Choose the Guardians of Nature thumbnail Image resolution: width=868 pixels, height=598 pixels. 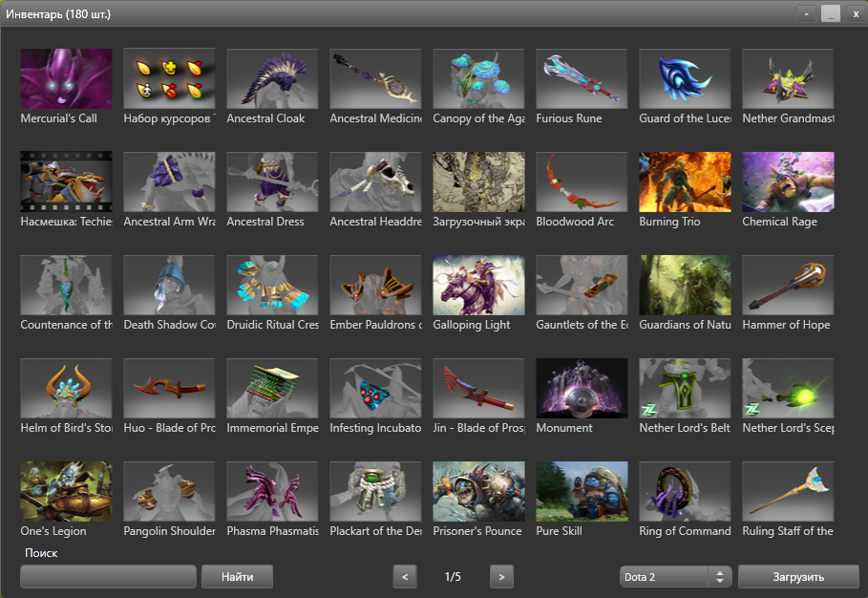[x=685, y=286]
